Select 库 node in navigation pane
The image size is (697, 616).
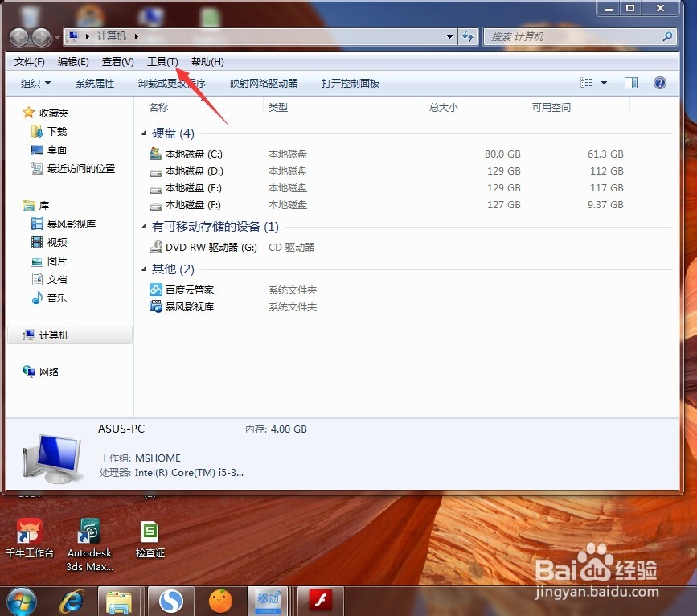point(36,206)
